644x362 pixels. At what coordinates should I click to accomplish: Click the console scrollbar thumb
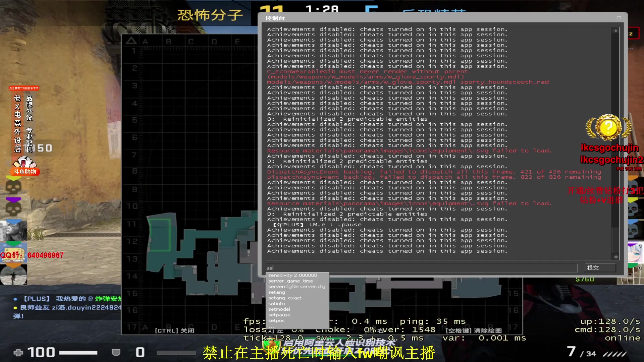tap(616, 240)
